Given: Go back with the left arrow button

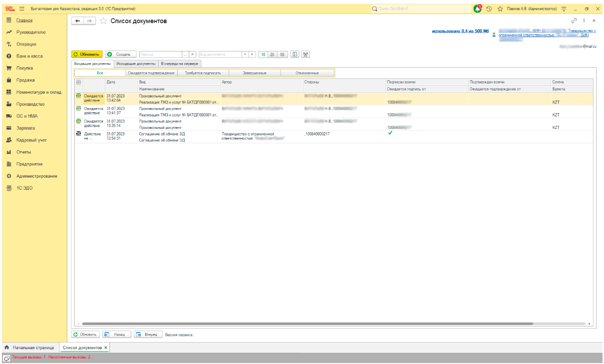Looking at the screenshot, I should (x=77, y=21).
